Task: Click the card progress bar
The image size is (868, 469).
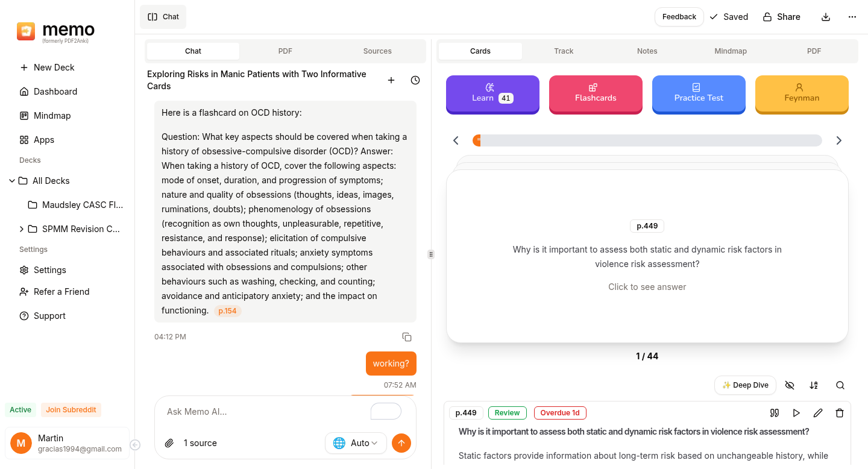Action: click(647, 140)
